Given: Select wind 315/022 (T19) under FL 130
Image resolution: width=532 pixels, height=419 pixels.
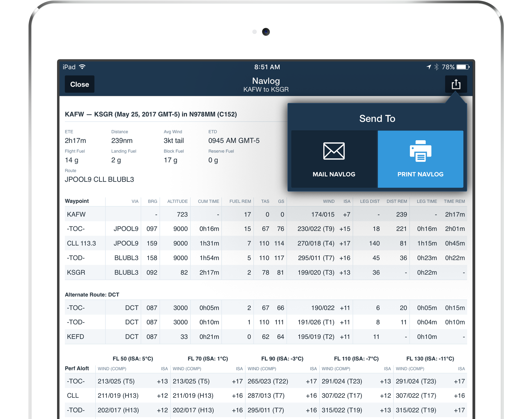Looking at the screenshot, I should point(416,410).
